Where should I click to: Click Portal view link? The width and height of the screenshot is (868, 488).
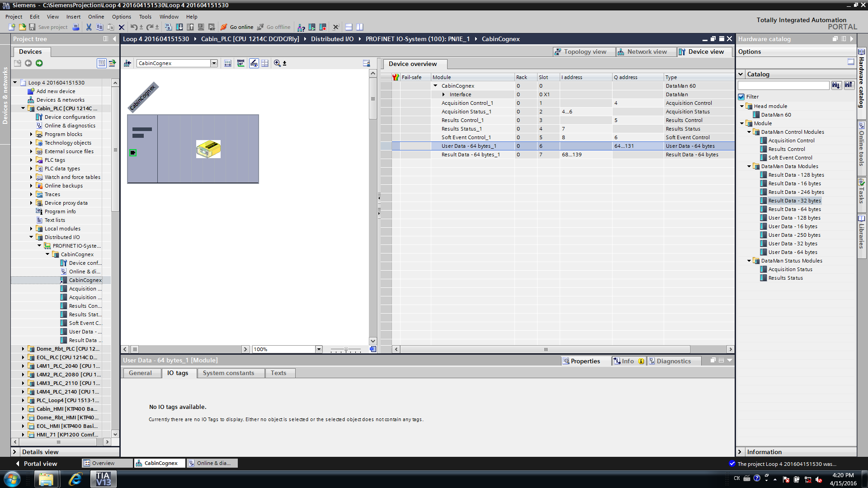coord(40,464)
